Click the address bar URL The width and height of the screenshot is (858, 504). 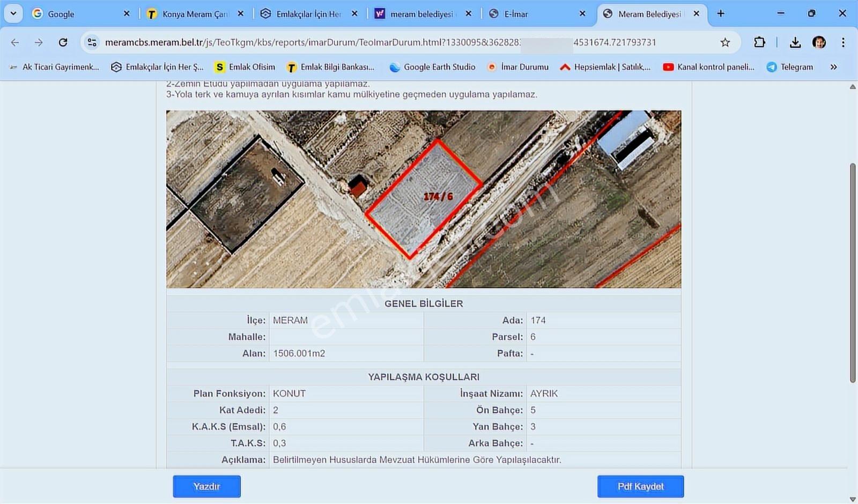380,42
